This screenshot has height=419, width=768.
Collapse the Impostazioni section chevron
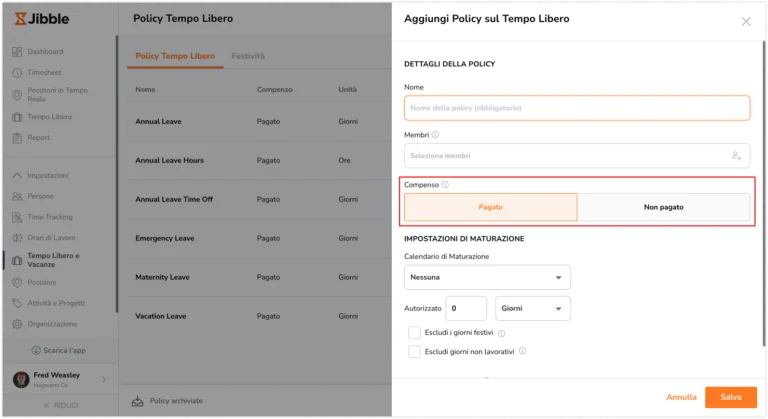[x=17, y=175]
